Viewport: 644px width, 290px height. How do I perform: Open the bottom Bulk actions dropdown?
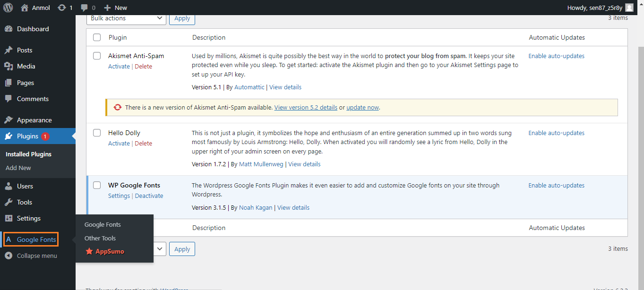[159, 249]
